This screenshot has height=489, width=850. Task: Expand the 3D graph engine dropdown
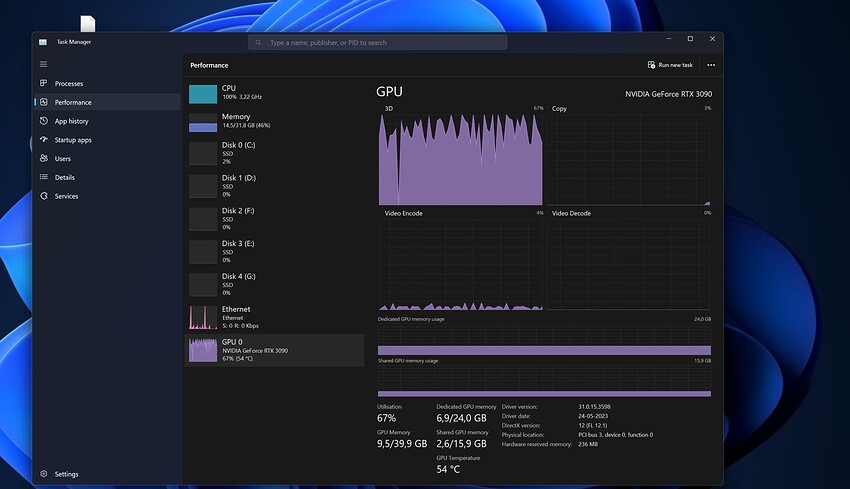tap(390, 108)
